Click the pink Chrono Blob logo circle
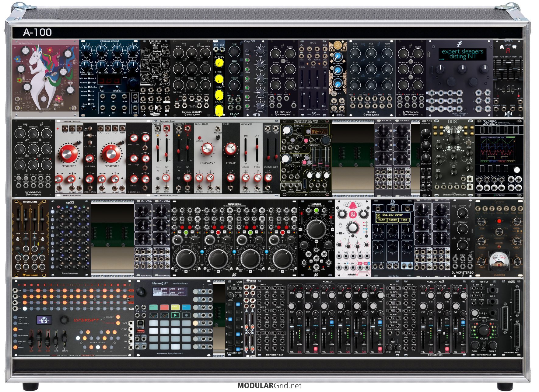Viewport: 539px width, 392px height. click(353, 214)
